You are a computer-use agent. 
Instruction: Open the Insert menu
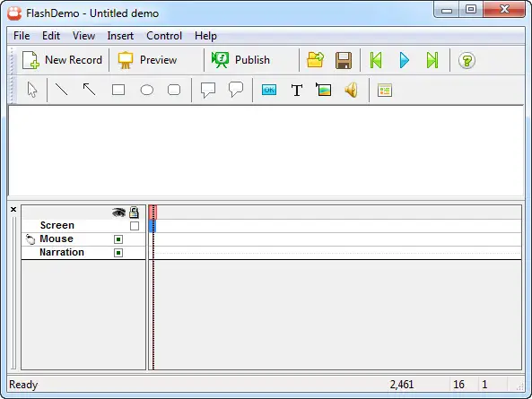[120, 36]
